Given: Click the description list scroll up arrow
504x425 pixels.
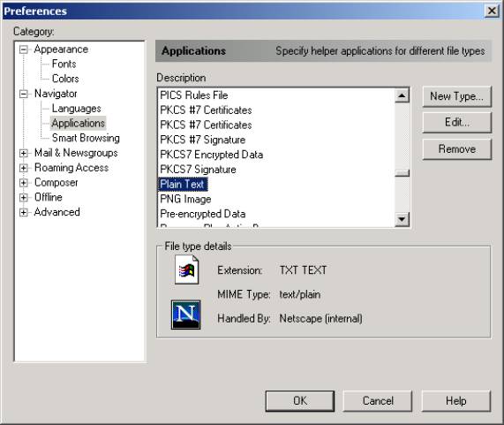Looking at the screenshot, I should (x=402, y=95).
